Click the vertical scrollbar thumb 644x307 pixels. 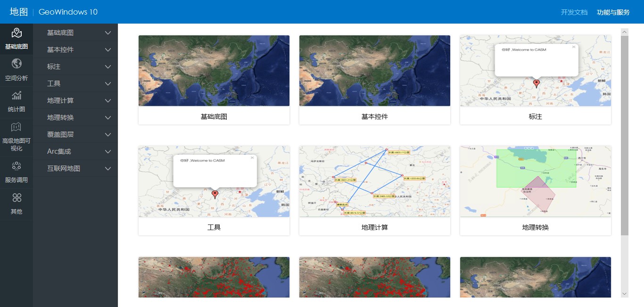[x=625, y=135]
